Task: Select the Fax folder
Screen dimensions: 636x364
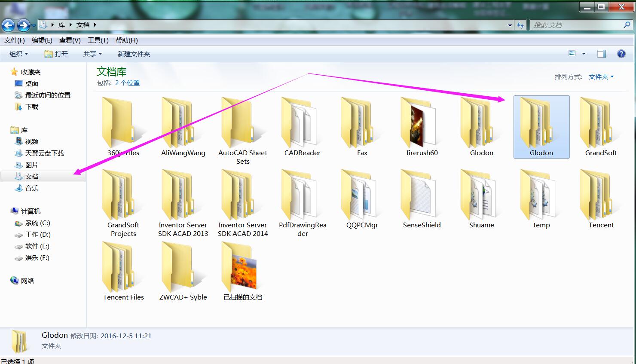Action: (362, 127)
